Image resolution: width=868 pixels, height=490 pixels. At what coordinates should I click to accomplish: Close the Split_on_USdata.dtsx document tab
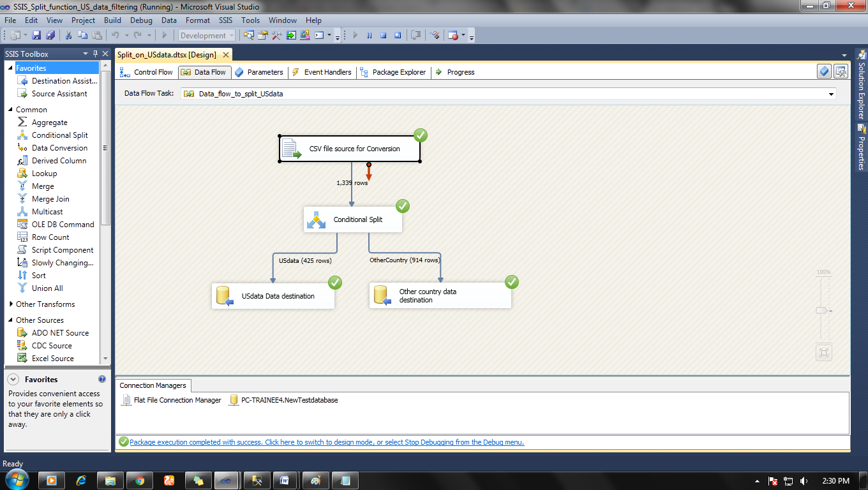point(225,55)
